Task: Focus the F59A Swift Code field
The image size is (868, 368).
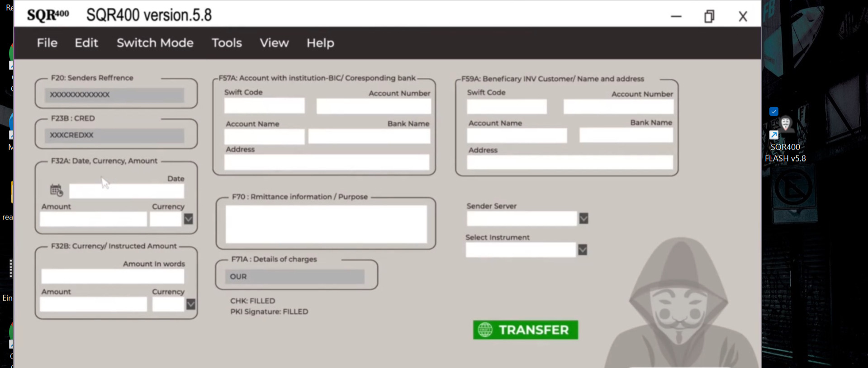Action: point(507,107)
